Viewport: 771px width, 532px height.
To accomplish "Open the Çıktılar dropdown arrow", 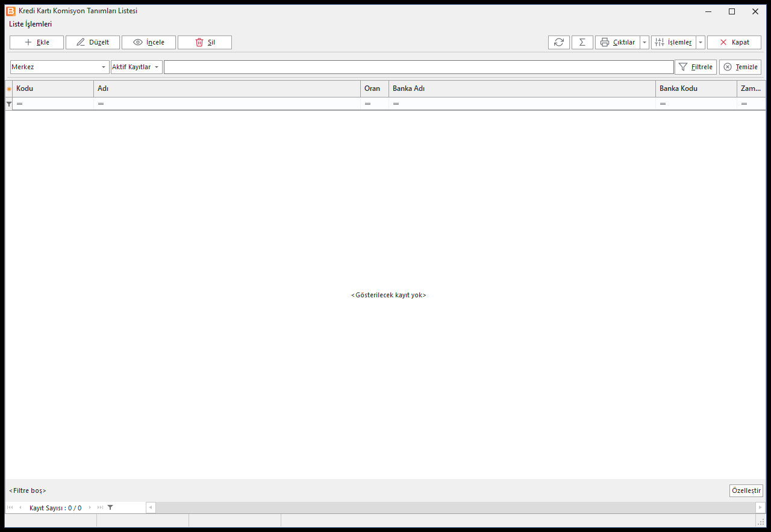I will (645, 42).
